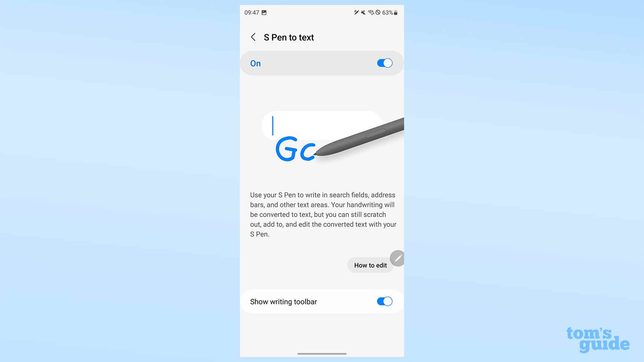The image size is (644, 362).
Task: Tap the pencil edit floating icon
Action: [397, 258]
